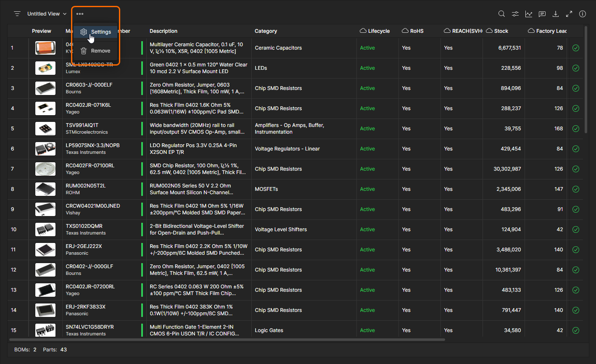Screen dimensions: 596x364
Task: Click the stock value 6,677,531
Action: click(510, 48)
